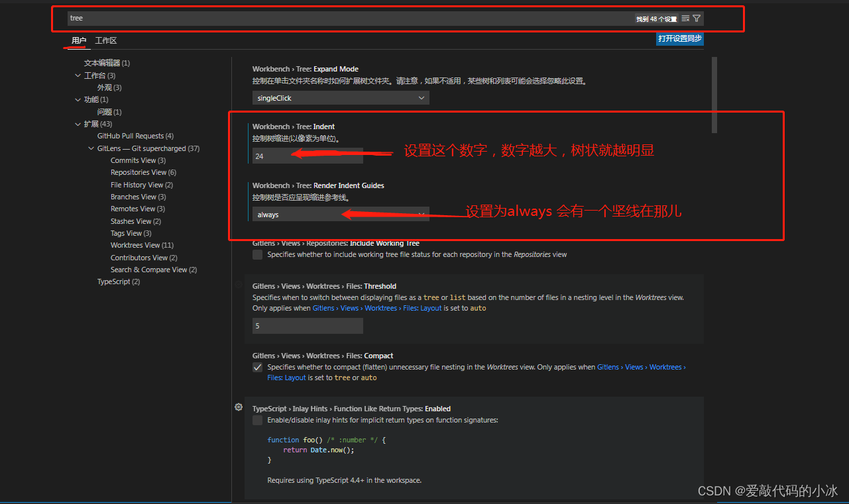Viewport: 849px width, 504px height.
Task: Select GitHub Pull Requests (4) category
Action: click(135, 136)
